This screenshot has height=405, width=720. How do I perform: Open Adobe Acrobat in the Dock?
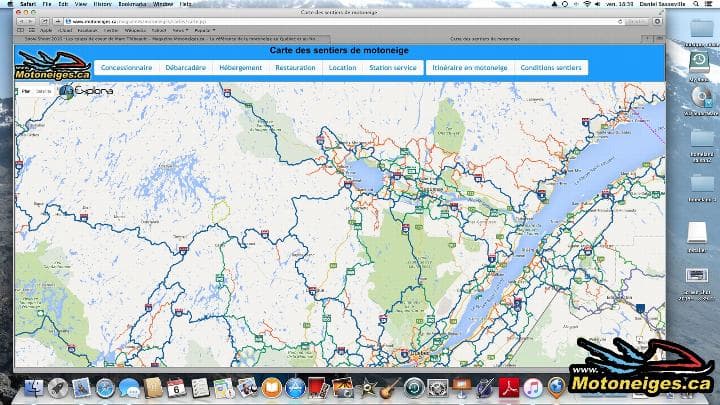[x=509, y=388]
